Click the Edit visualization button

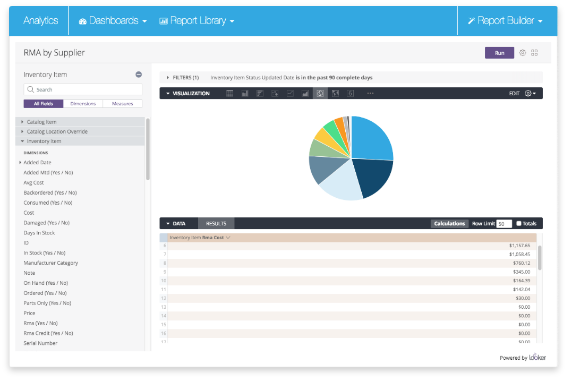click(514, 93)
